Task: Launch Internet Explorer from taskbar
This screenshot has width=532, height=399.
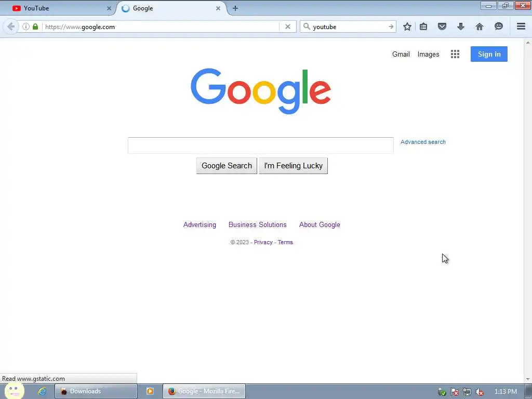Action: point(42,391)
